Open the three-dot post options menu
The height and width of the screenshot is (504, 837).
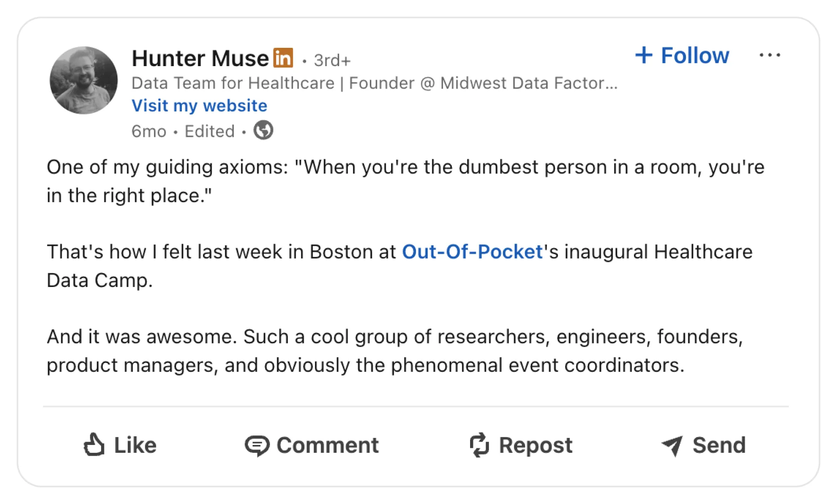coord(770,54)
